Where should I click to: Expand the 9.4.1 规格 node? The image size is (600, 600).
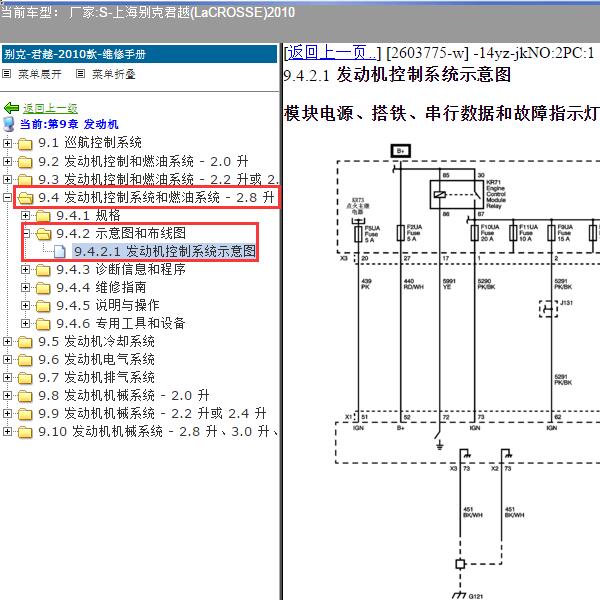point(25,215)
